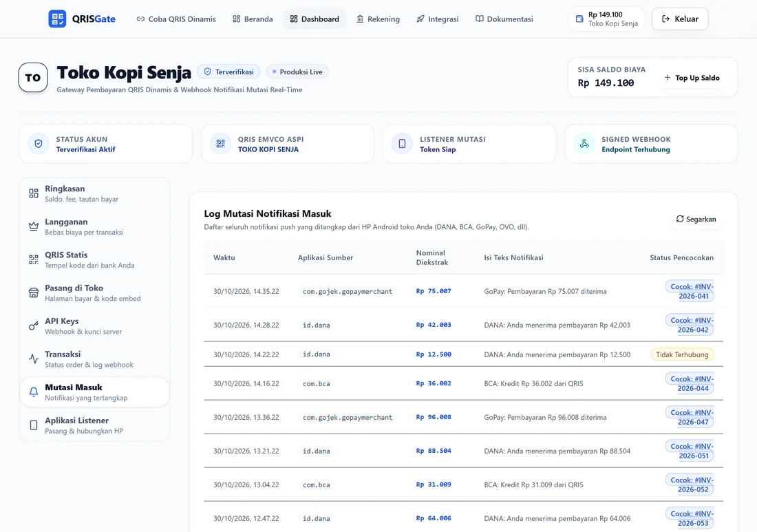Image resolution: width=757 pixels, height=532 pixels.
Task: Click the activity pulse icon beside Transaksi
Action: 33,359
